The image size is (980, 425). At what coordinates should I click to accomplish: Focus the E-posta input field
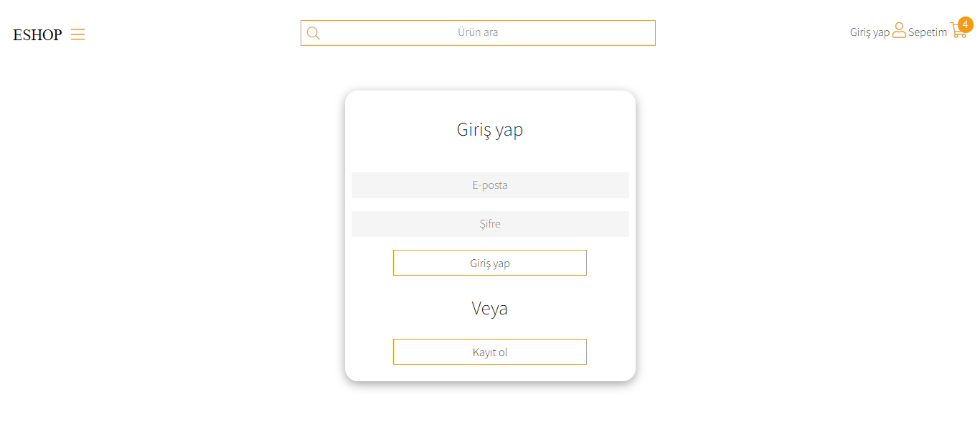(x=490, y=185)
